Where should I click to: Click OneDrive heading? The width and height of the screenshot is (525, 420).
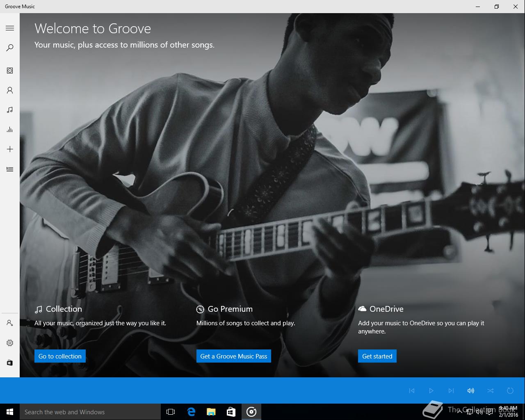click(x=386, y=309)
